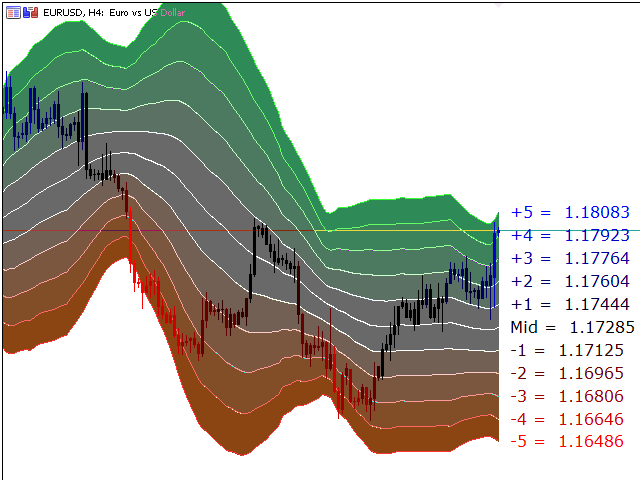Select the '-3 = 1.16806' level label
This screenshot has width=640, height=480.
(x=567, y=396)
